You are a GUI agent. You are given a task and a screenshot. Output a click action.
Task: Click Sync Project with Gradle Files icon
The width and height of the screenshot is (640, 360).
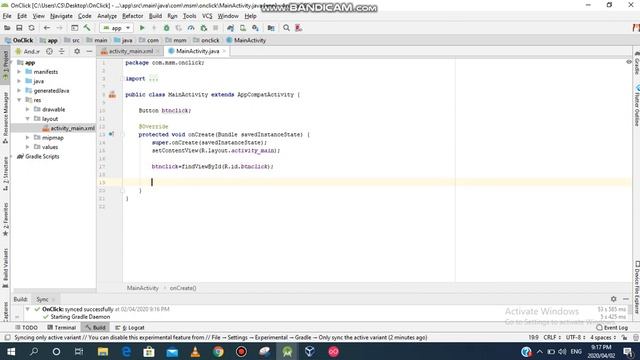pos(231,28)
